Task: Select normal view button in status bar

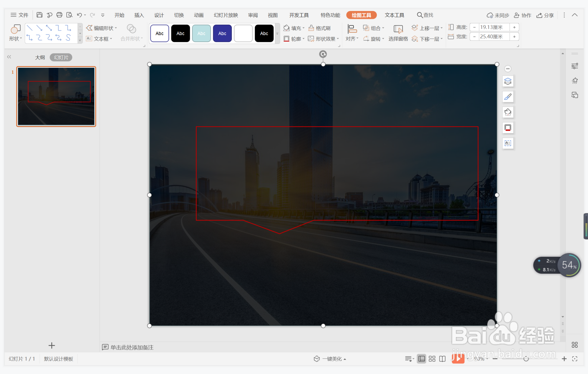Action: [422, 359]
